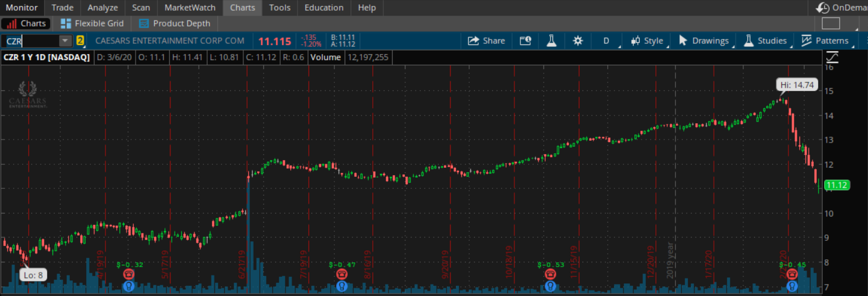Click the blue lightbulb icon below $-0.32
Screen dimensions: 868x296
coord(129,286)
